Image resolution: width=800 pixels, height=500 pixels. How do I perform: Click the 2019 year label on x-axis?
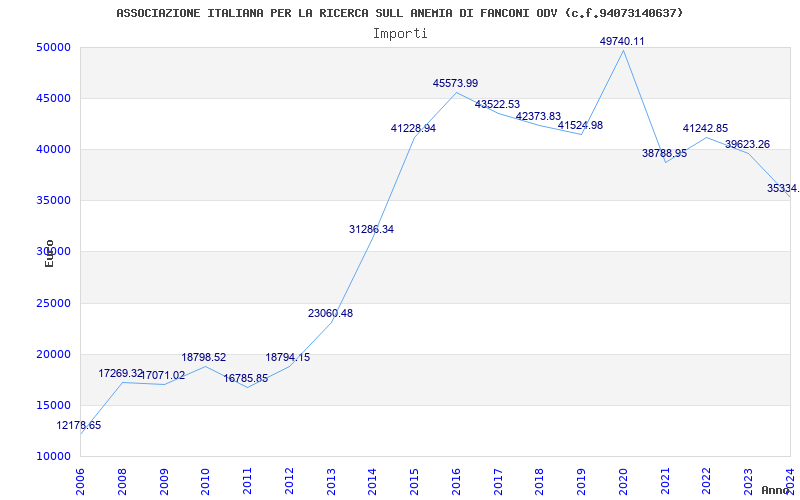coord(582,481)
